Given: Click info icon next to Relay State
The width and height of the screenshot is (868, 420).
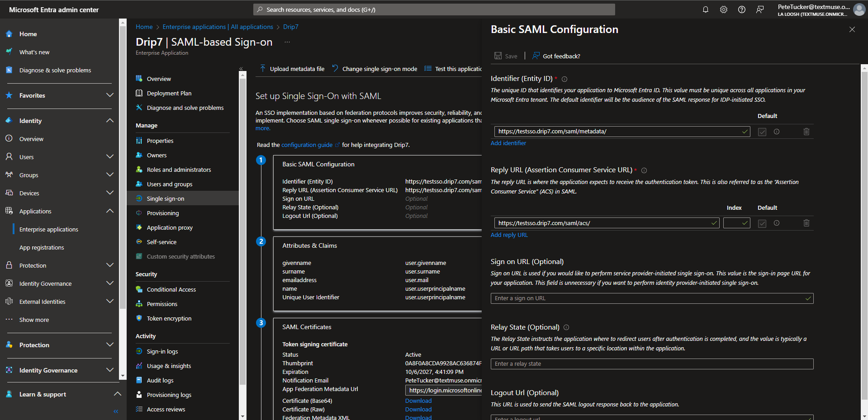Looking at the screenshot, I should (566, 327).
